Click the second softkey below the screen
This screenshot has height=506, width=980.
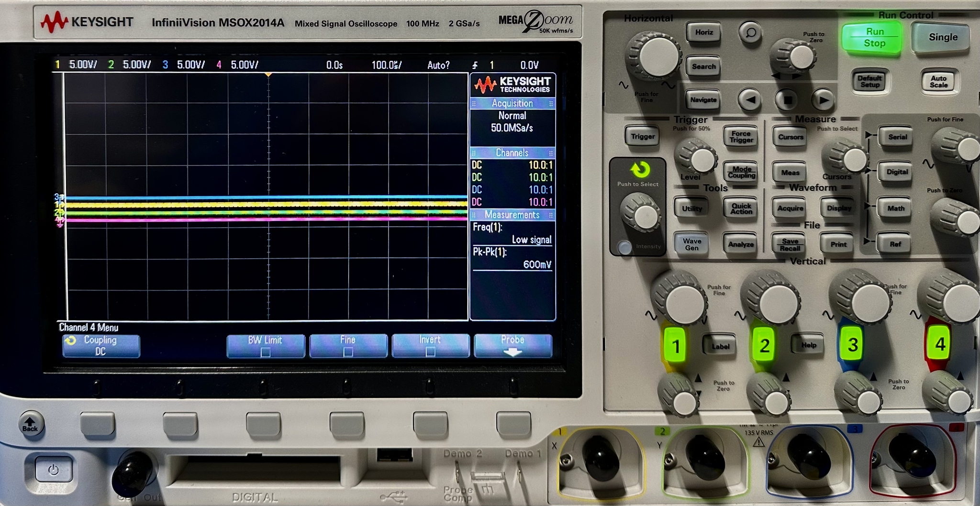180,424
